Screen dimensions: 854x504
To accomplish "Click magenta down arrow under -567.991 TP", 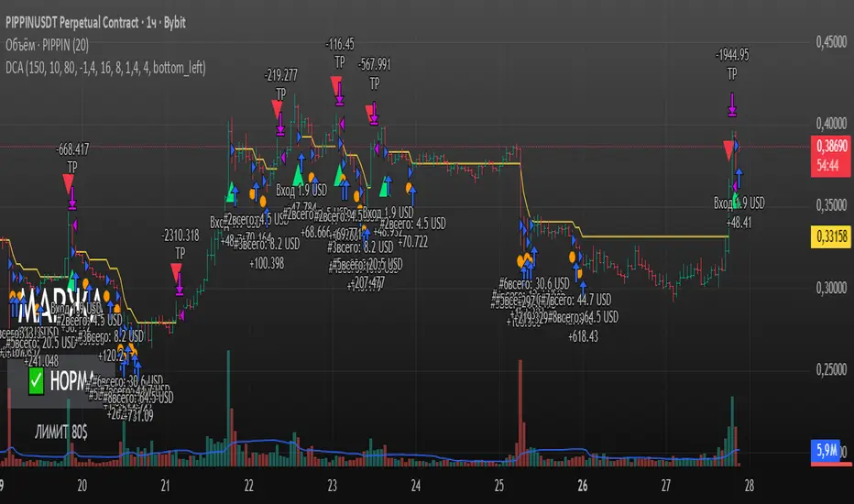I will tap(375, 114).
